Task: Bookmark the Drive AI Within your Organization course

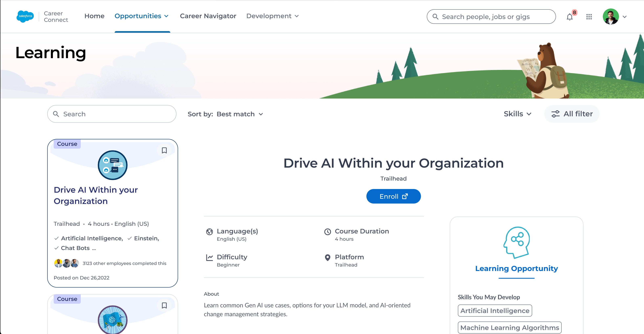Action: click(164, 150)
